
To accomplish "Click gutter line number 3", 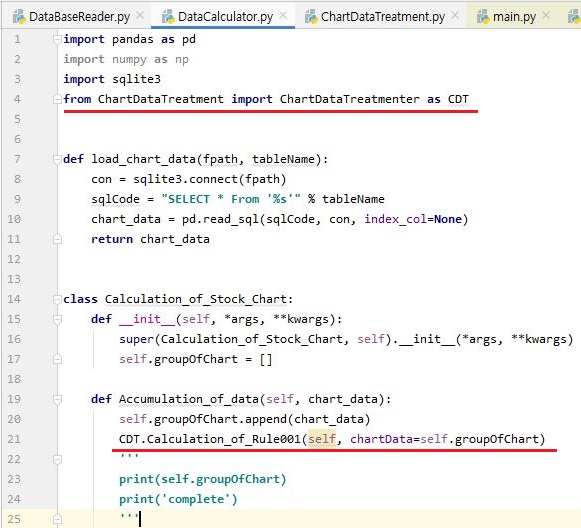I will 17,79.
